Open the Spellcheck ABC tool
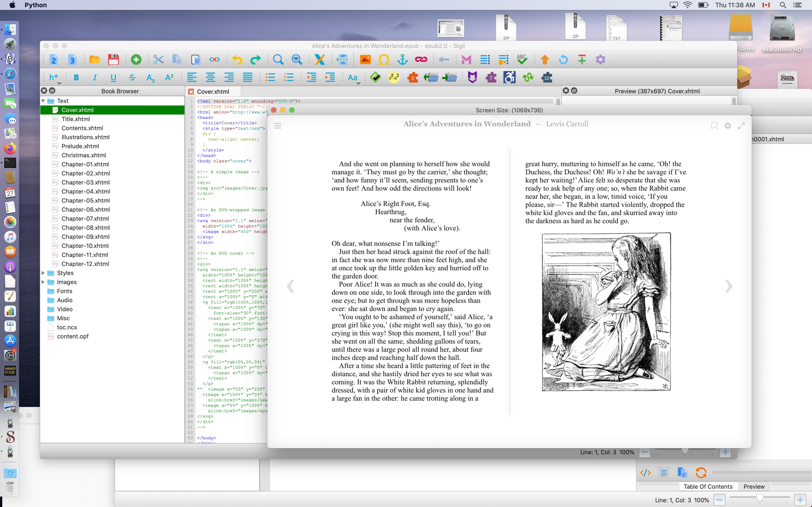812x507 pixels. click(522, 60)
